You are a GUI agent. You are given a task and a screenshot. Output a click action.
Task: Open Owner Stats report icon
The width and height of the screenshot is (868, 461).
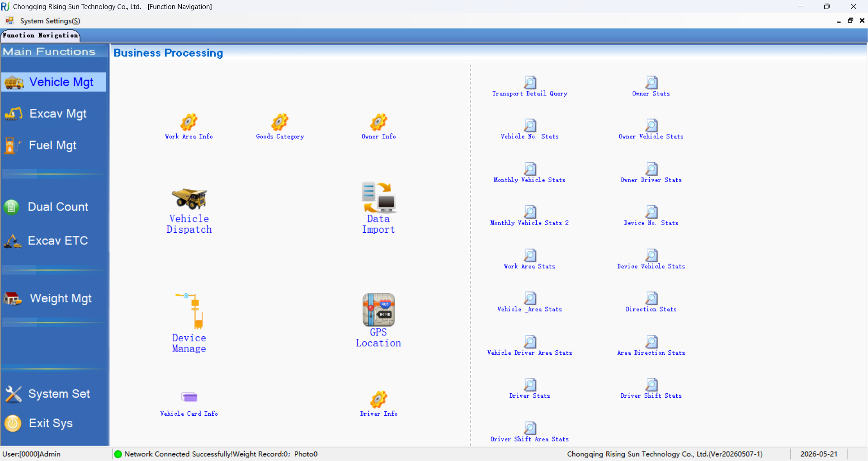point(651,83)
